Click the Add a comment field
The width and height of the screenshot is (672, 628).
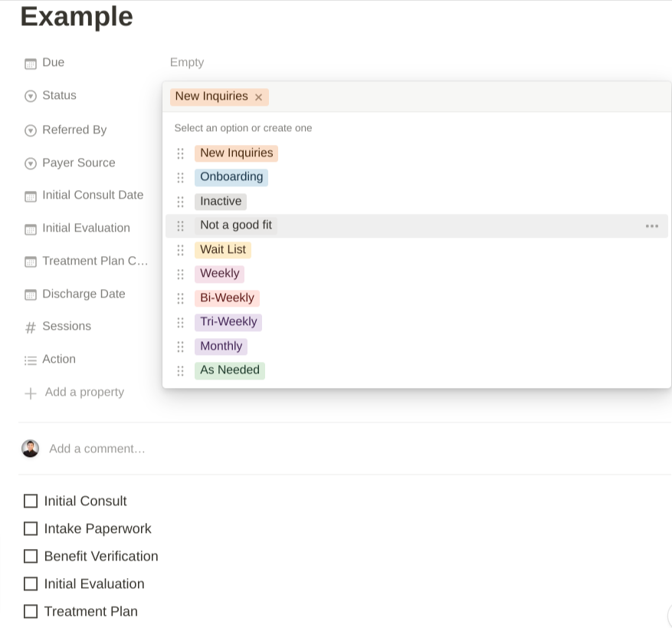click(97, 449)
